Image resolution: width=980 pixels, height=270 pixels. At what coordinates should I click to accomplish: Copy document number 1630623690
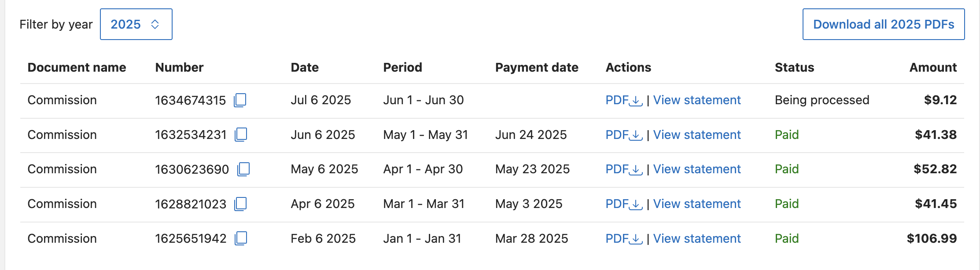coord(244,169)
